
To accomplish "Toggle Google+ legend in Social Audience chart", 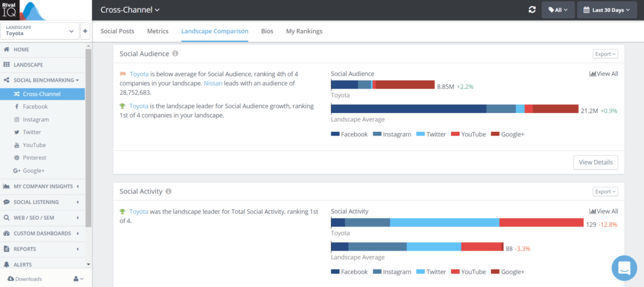I will click(x=508, y=134).
